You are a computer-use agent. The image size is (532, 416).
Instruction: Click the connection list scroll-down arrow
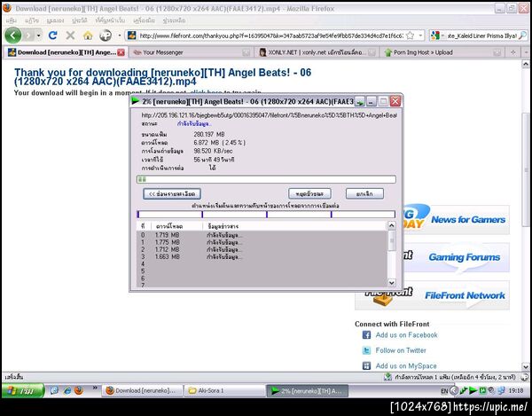392,283
